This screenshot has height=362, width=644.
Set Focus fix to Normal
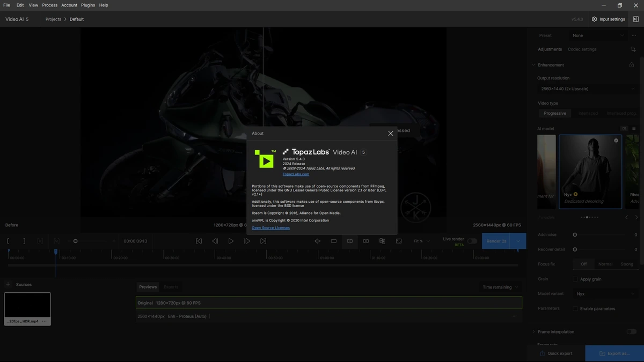(x=605, y=264)
